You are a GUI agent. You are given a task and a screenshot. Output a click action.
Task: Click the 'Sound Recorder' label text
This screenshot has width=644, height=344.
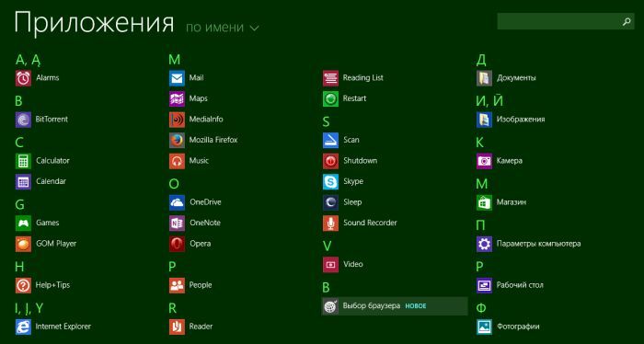(370, 223)
